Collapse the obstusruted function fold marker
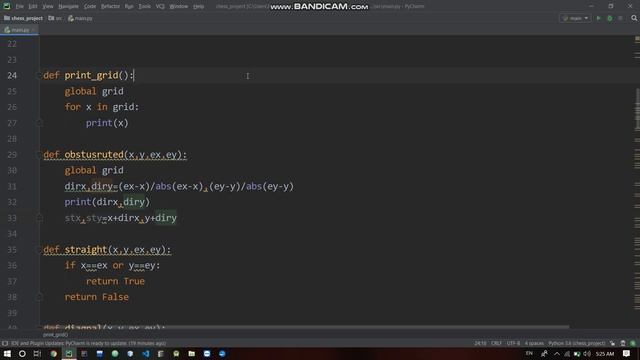 click(40, 155)
